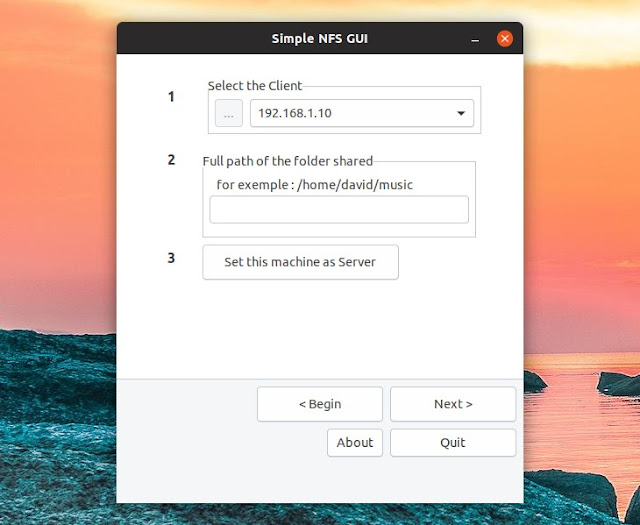Close window using the orange X button
Viewport: 640px width, 525px height.
tap(504, 39)
